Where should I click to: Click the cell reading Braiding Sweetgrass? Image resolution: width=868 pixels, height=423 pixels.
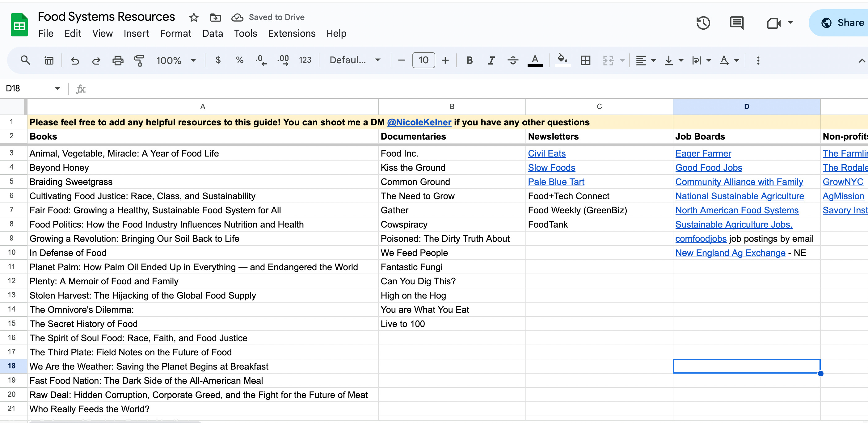click(203, 182)
